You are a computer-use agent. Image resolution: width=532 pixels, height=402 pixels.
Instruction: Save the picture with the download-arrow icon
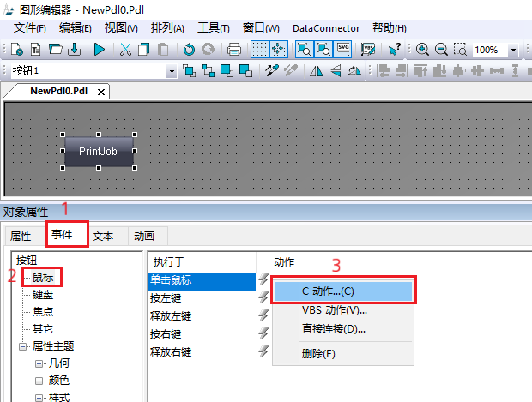(75, 50)
